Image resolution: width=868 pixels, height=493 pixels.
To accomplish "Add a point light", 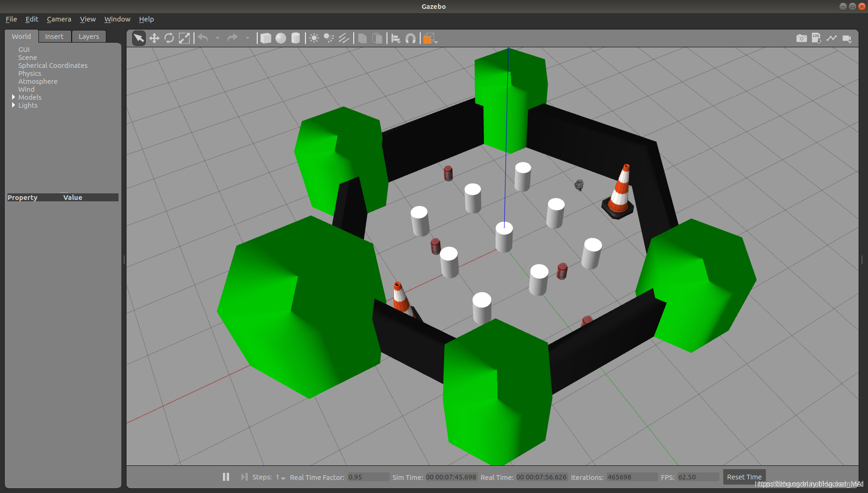I will click(314, 38).
